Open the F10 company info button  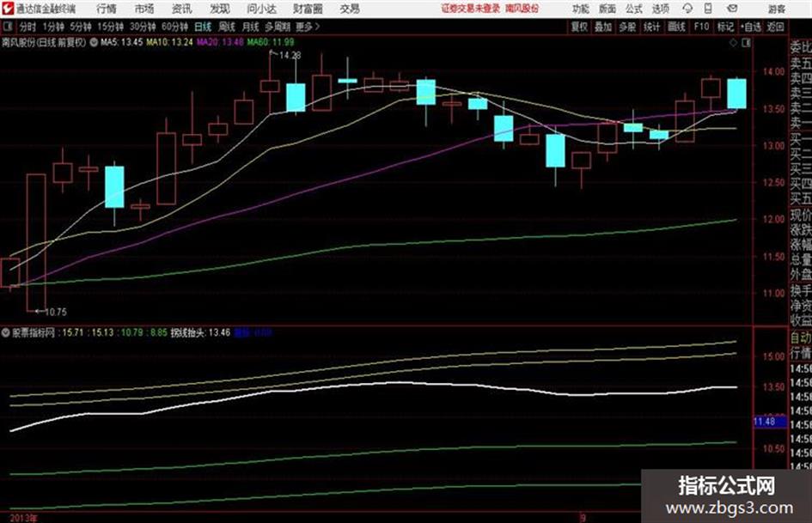point(701,27)
